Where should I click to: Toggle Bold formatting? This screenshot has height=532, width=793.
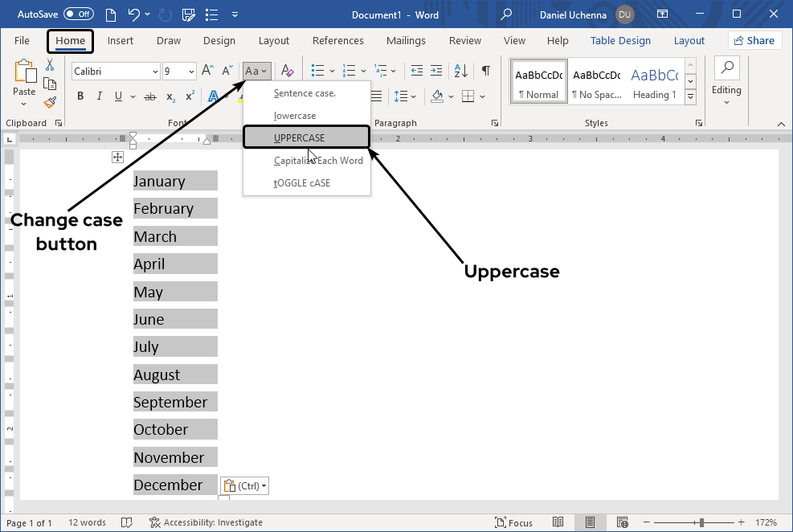(80, 96)
